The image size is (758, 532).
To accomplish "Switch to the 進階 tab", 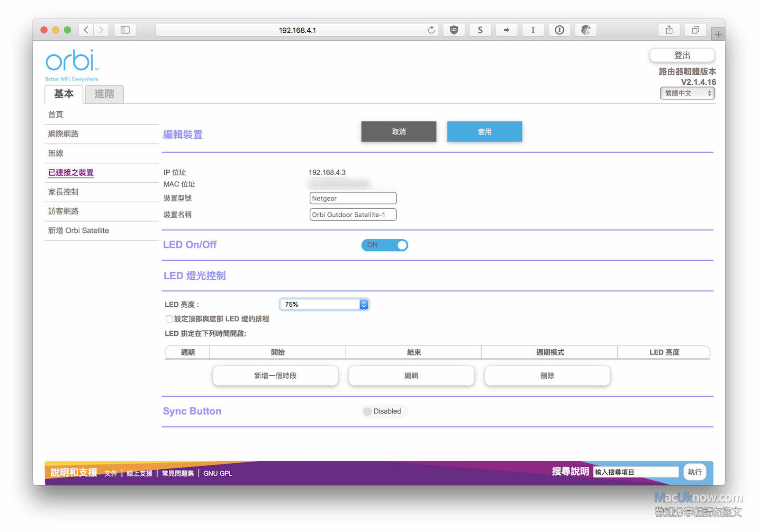I will [104, 94].
